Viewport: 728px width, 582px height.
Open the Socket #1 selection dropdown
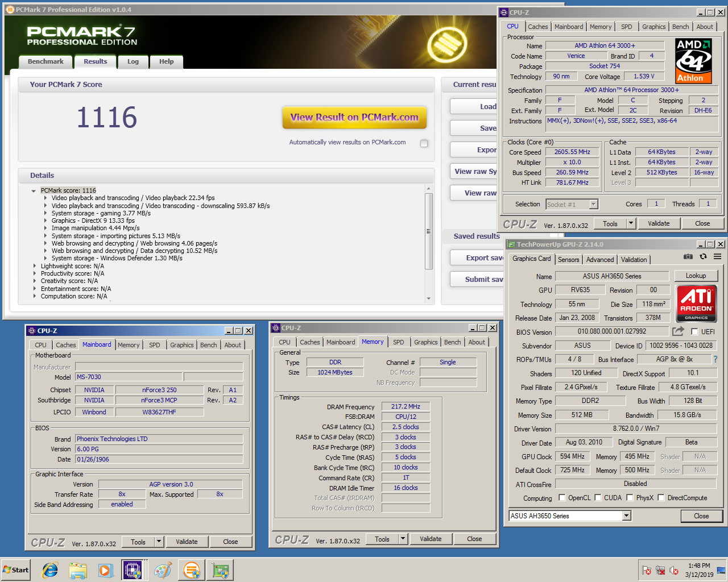[x=593, y=204]
